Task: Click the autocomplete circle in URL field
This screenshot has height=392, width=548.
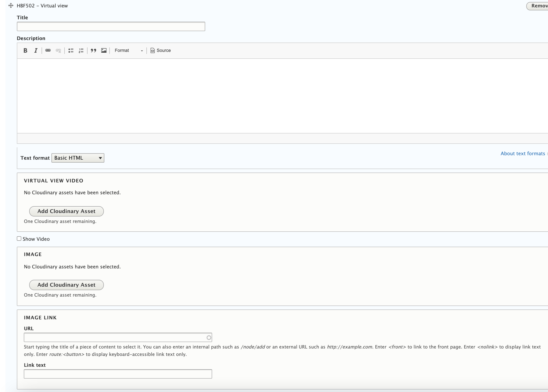Action: 209,338
